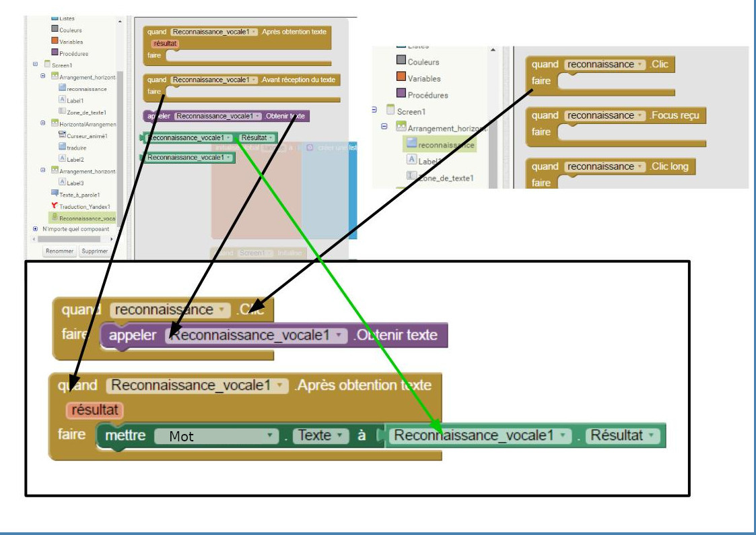This screenshot has width=756, height=535.
Task: Click the Texte_à_parole1 speech icon
Action: 55,193
